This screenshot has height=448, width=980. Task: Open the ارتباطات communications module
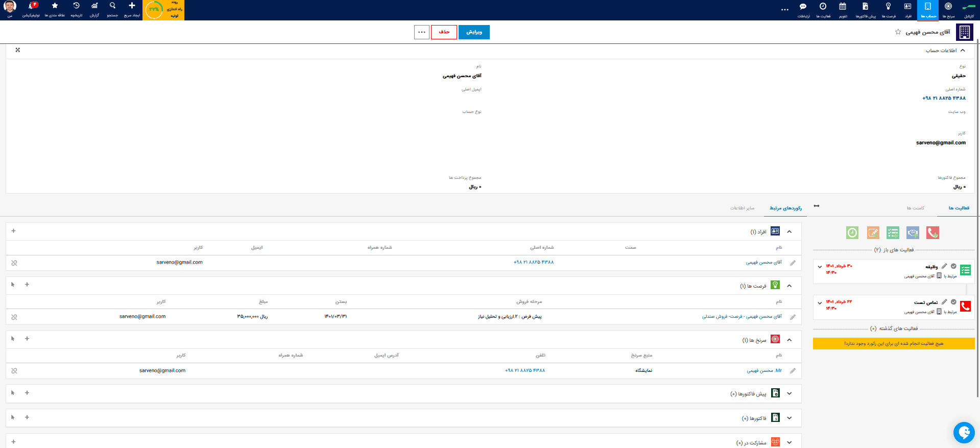(x=803, y=10)
